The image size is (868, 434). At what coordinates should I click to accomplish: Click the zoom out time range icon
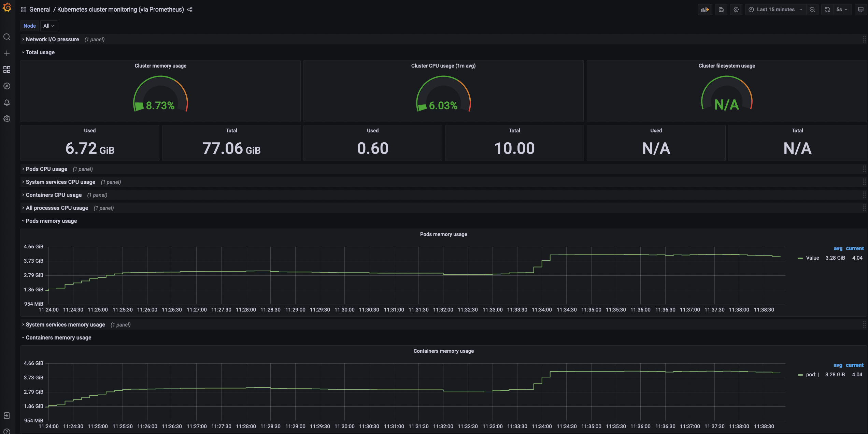coord(812,10)
